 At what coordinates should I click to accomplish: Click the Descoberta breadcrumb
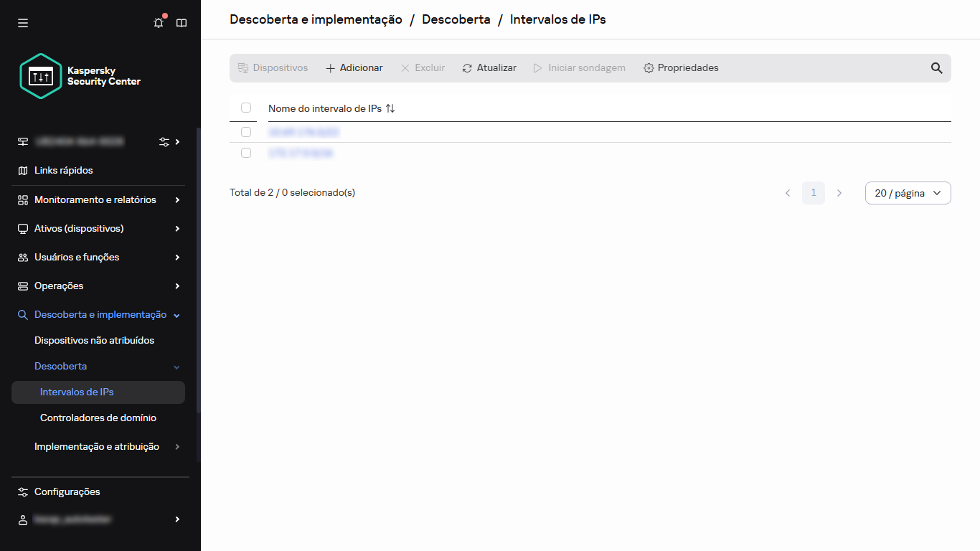[x=456, y=20]
